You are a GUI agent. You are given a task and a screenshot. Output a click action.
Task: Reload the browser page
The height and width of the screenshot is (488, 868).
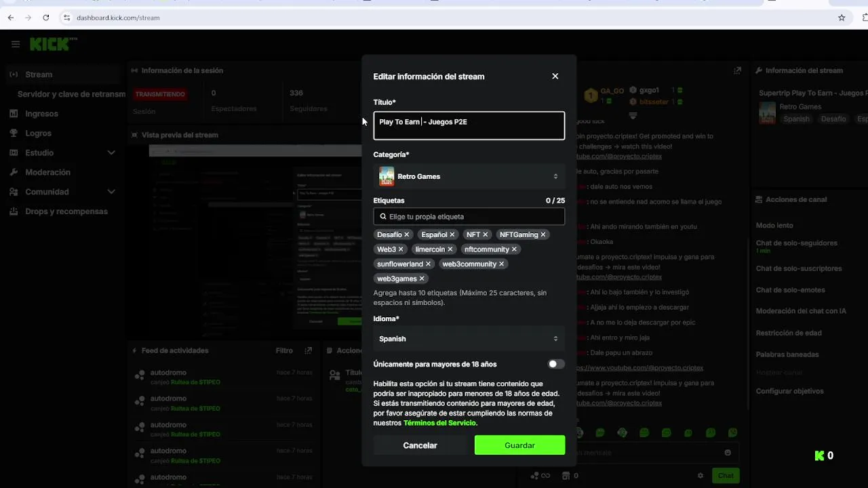tap(46, 18)
